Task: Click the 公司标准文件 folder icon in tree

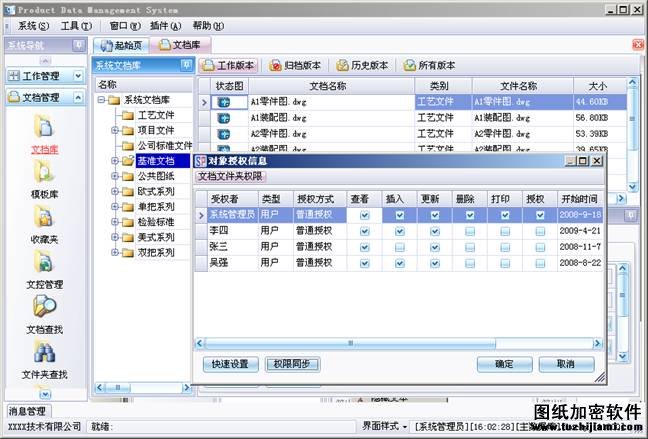Action: pyautogui.click(x=128, y=146)
